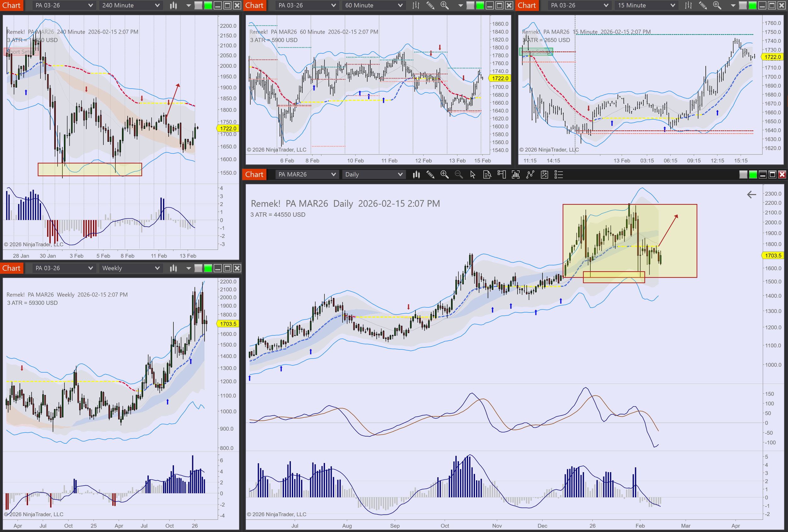The height and width of the screenshot is (532, 788).
Task: Toggle green link button on Weekly chart
Action: 208,268
